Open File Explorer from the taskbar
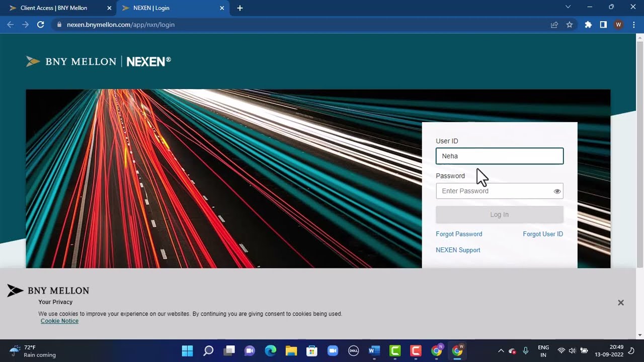Viewport: 644px width, 362px height. [x=291, y=351]
